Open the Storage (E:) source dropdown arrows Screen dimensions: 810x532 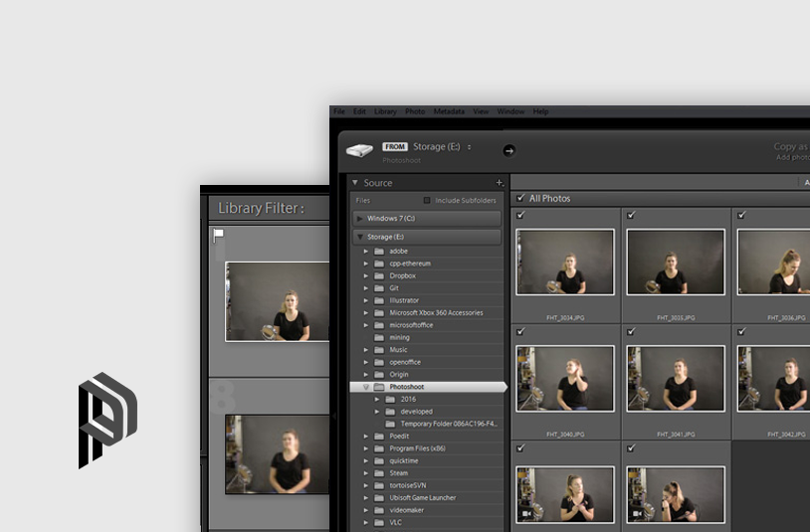tap(470, 147)
